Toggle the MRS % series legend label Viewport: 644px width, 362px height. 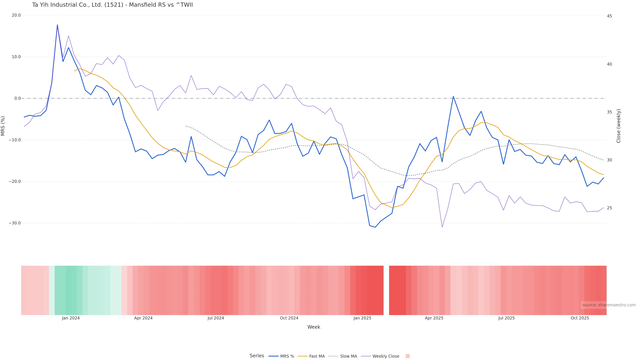tap(287, 356)
